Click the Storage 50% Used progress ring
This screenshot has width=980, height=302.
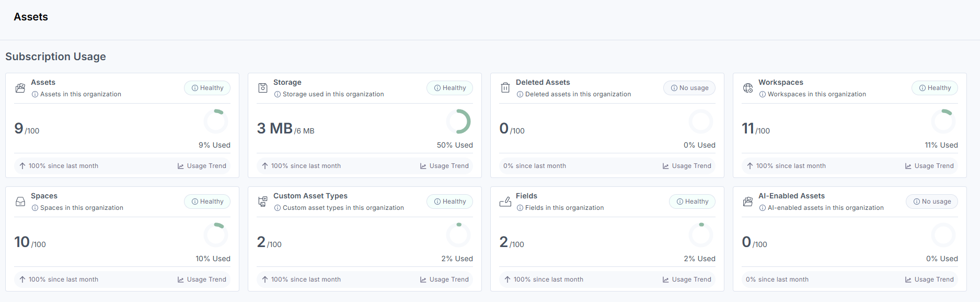pyautogui.click(x=458, y=122)
